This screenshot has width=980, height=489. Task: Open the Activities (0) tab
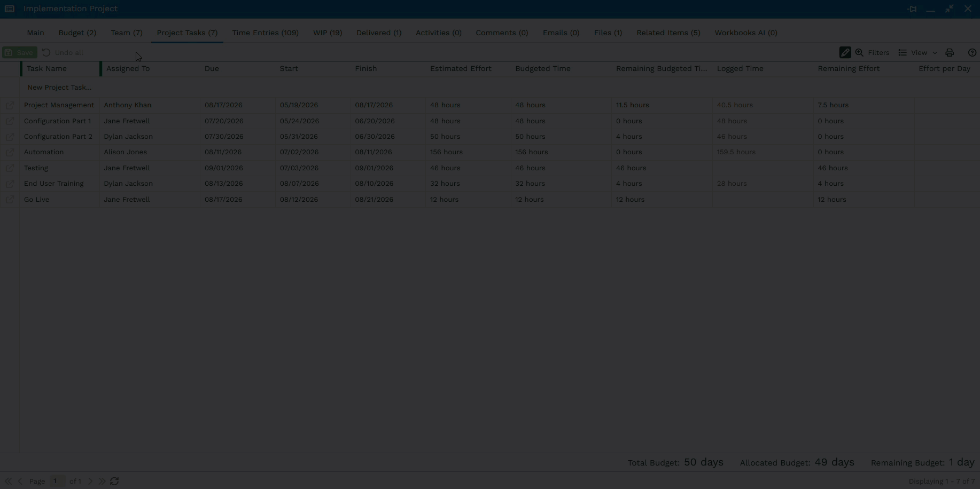[x=439, y=33]
